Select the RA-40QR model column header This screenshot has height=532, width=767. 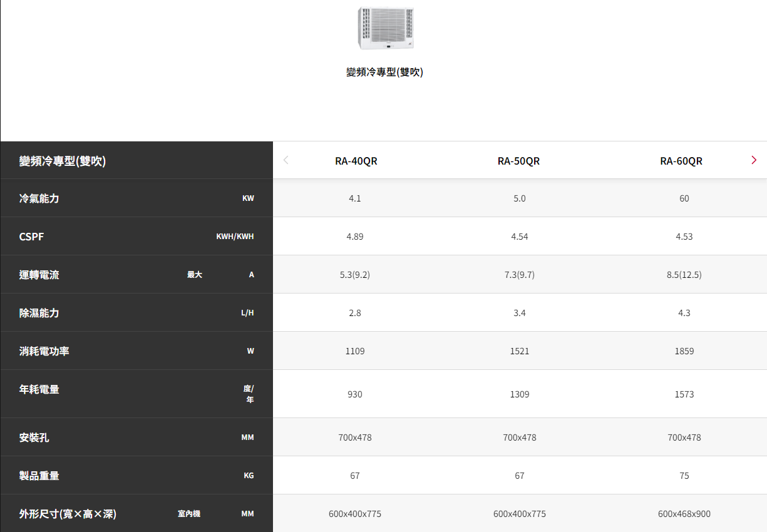pyautogui.click(x=356, y=161)
